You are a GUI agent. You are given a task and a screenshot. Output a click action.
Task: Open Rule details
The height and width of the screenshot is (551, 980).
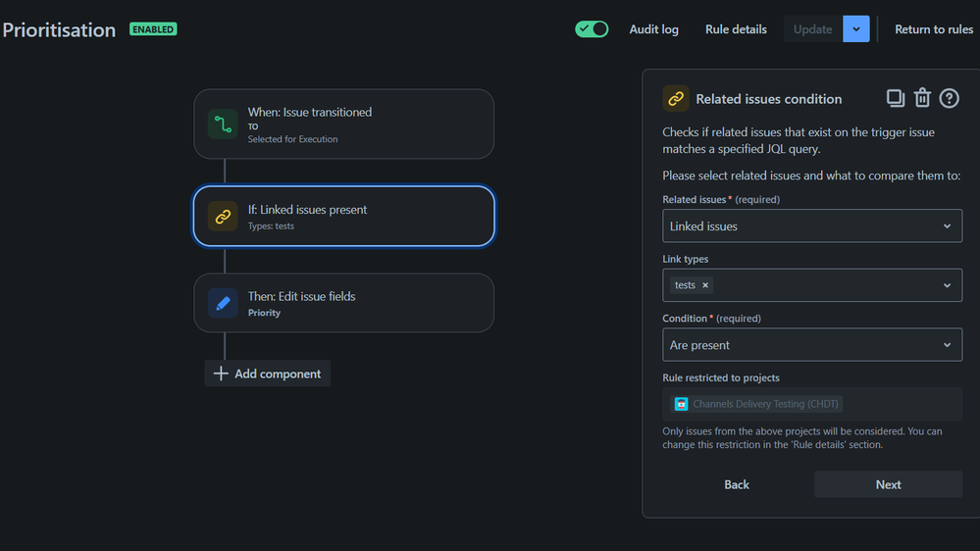click(736, 29)
